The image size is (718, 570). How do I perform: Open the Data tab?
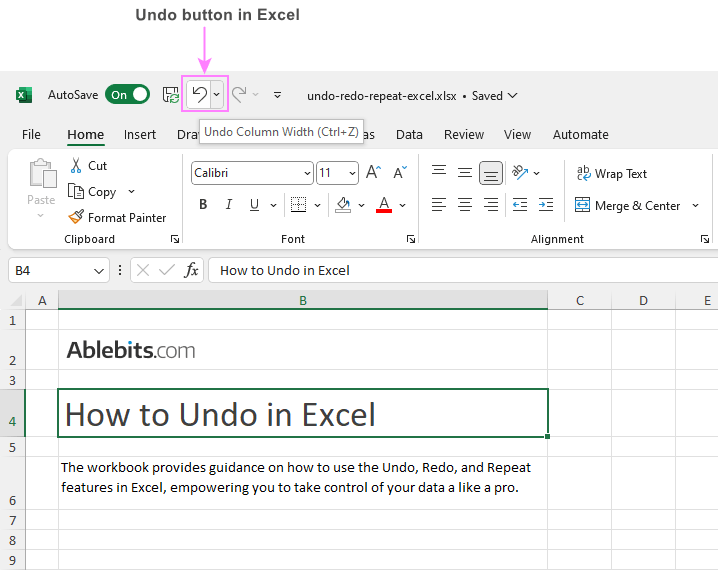pos(409,135)
